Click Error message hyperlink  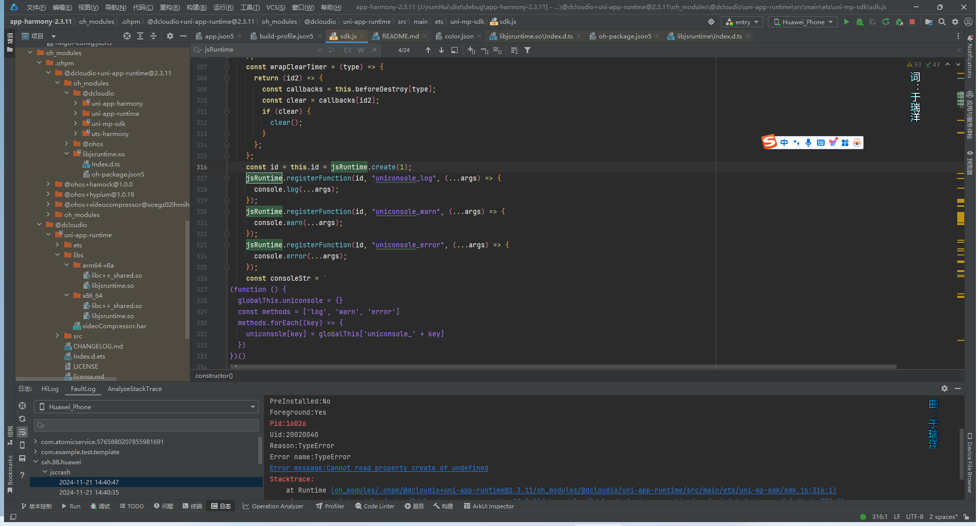(379, 468)
